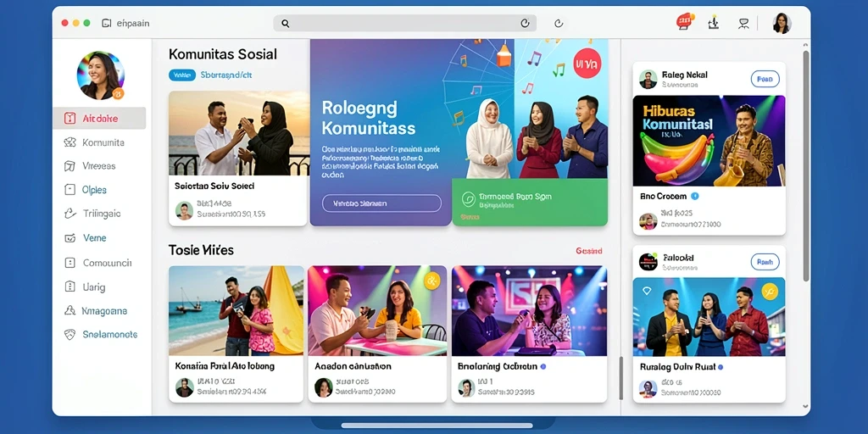Click the reload icon inside the search bar
Viewport: 868px width, 434px height.
pyautogui.click(x=525, y=23)
